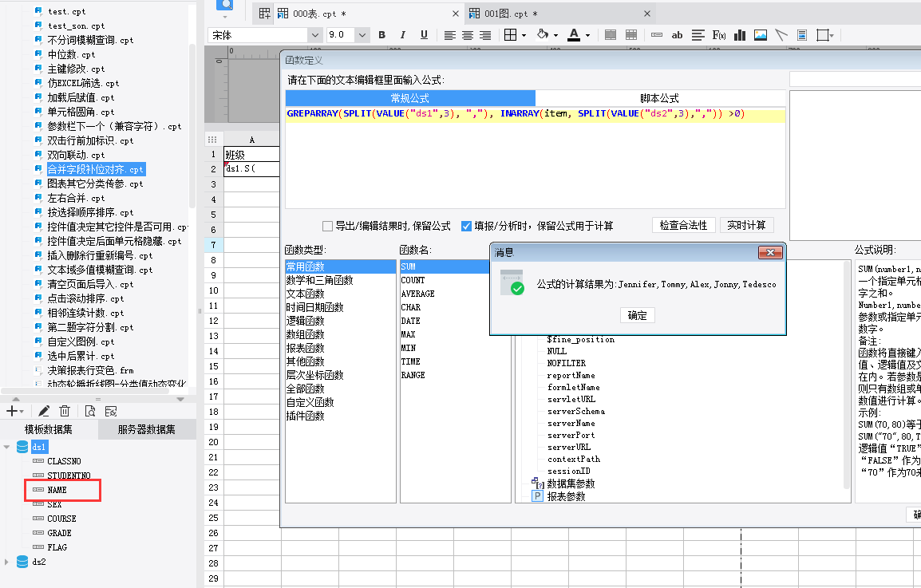Select cell A1 containing 班级
The width and height of the screenshot is (921, 588).
tap(251, 155)
